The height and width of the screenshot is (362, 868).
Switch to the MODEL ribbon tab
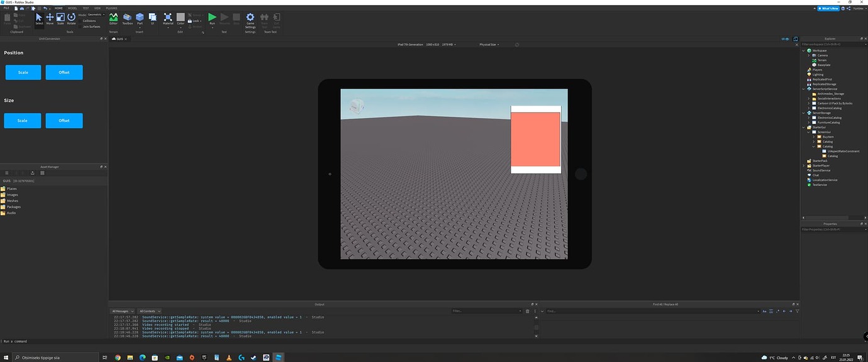[x=72, y=8]
